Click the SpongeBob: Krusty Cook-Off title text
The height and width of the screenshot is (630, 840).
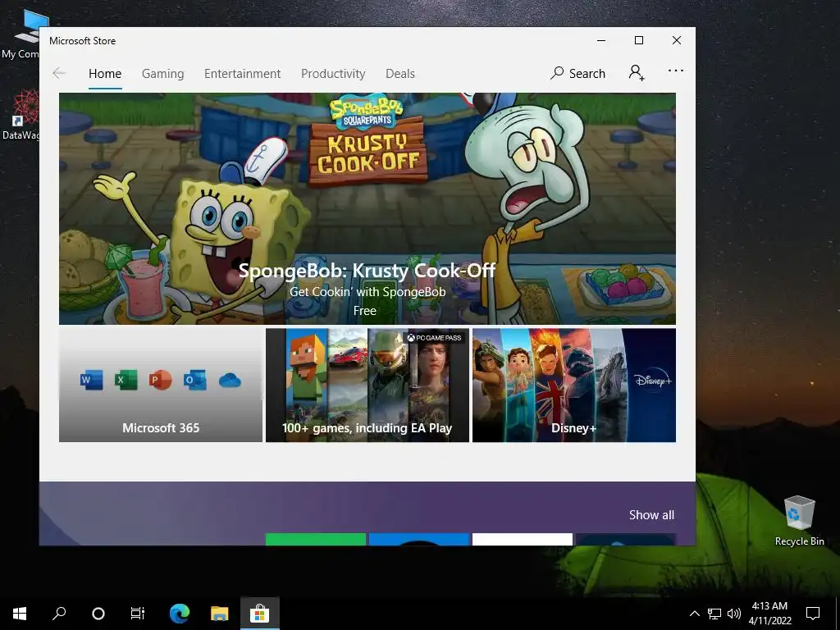[367, 271]
